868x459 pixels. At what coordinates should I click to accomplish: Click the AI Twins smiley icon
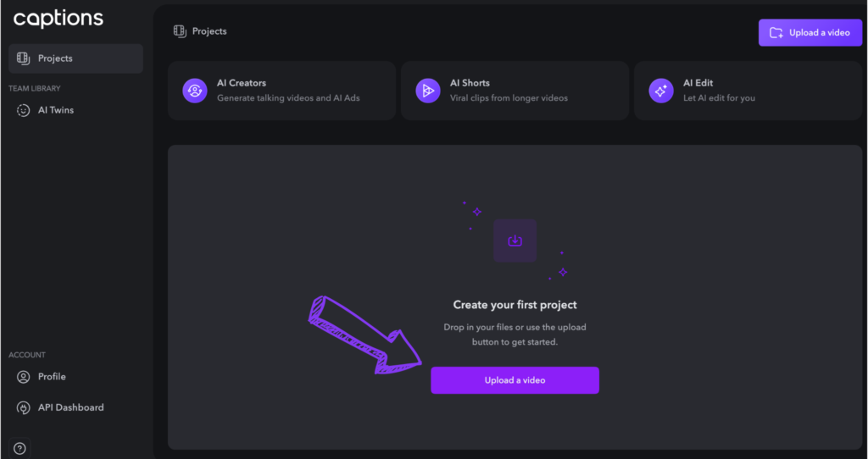pos(23,110)
